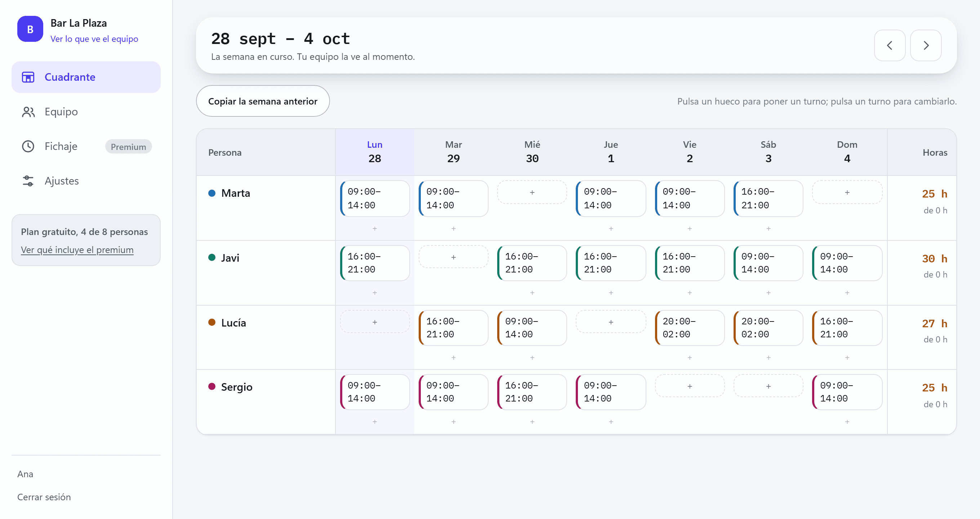
Task: Click the Bar La Plaza logo badge
Action: tap(30, 29)
